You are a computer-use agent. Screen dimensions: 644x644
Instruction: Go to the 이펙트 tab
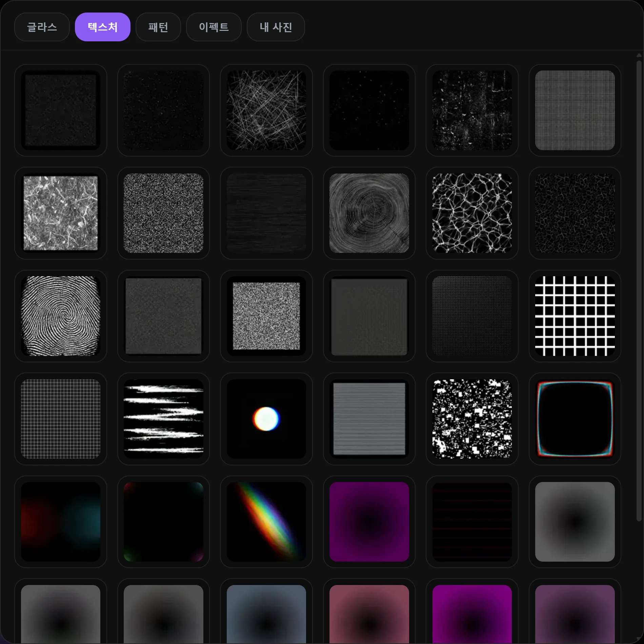click(x=214, y=27)
